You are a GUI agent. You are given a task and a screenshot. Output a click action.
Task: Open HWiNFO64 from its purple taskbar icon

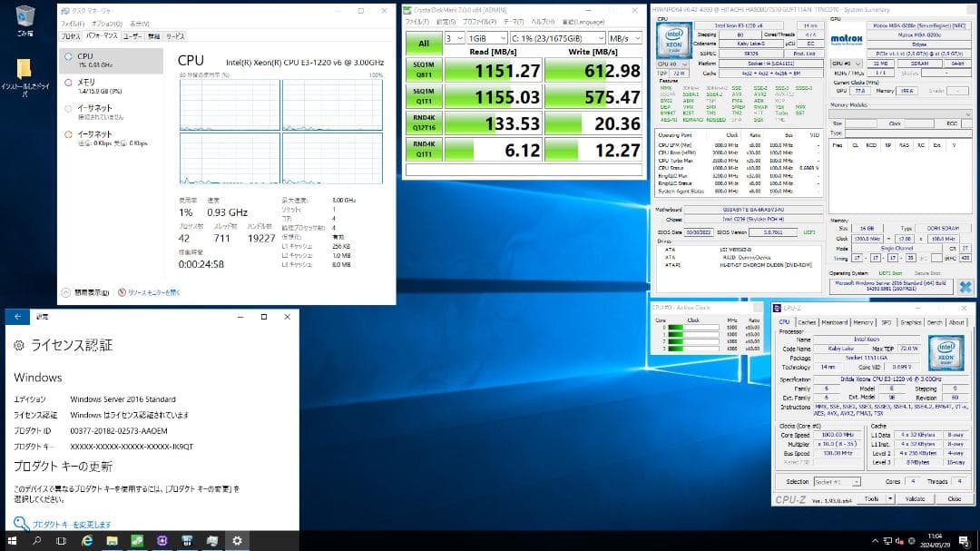click(x=161, y=541)
